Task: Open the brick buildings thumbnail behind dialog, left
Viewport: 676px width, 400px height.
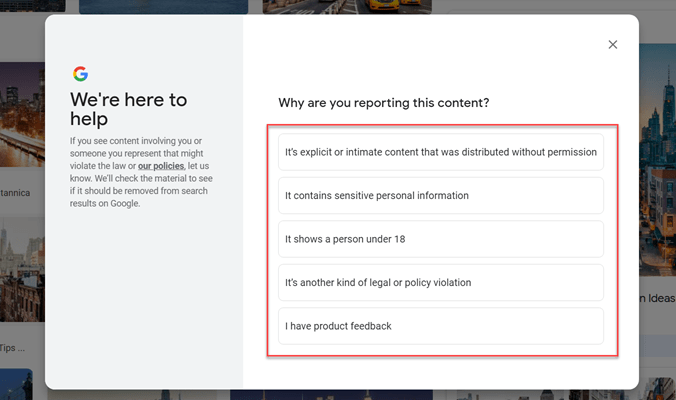Action: 22,269
